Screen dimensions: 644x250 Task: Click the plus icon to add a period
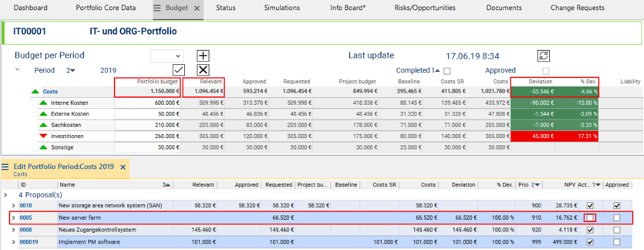pos(203,55)
